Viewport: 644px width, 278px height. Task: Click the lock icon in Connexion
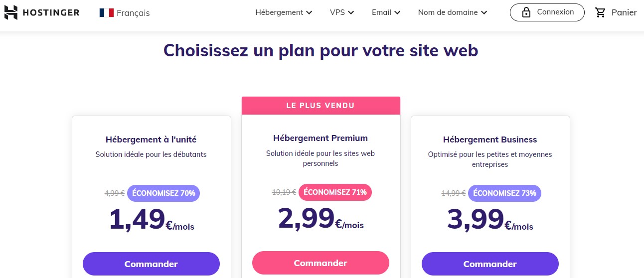tap(526, 13)
